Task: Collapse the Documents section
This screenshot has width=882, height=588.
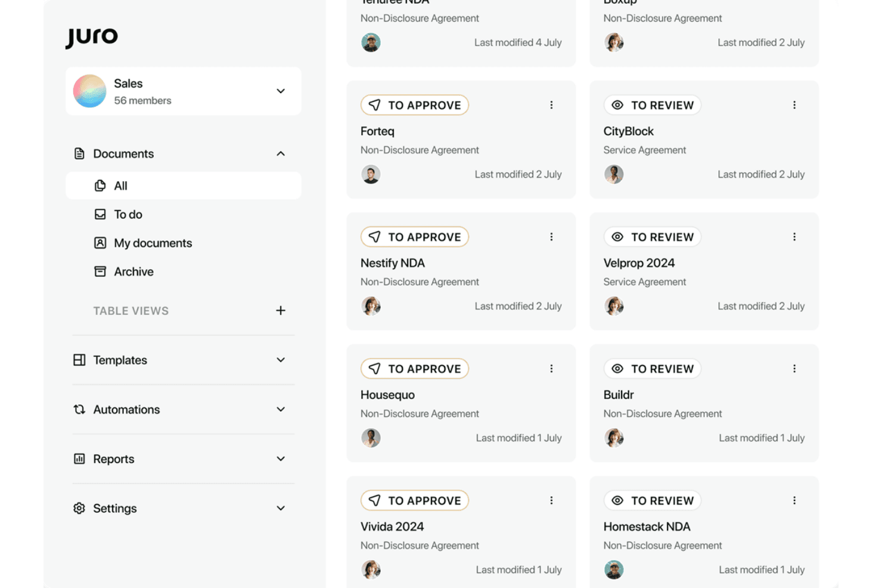Action: click(281, 154)
